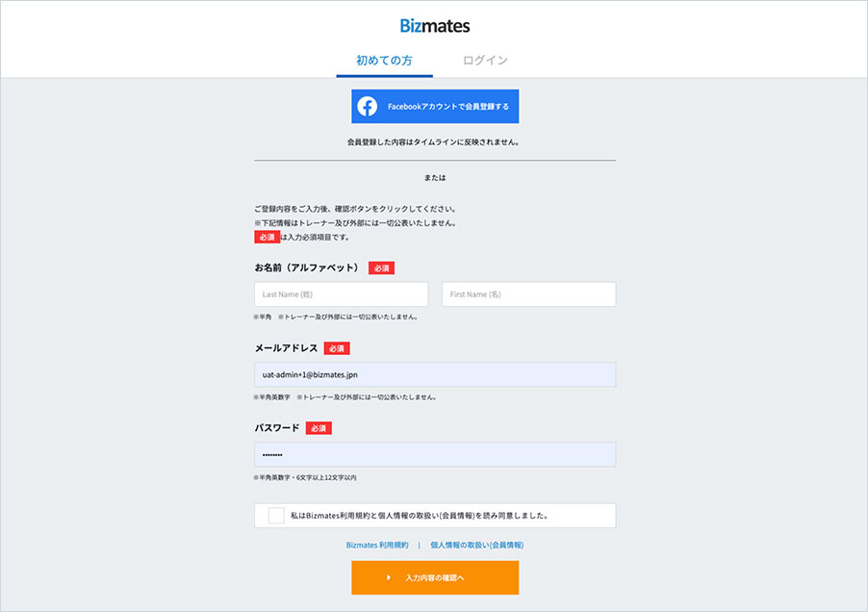Focus the masked password input field
Screen dimensions: 868x612
pyautogui.click(x=434, y=453)
